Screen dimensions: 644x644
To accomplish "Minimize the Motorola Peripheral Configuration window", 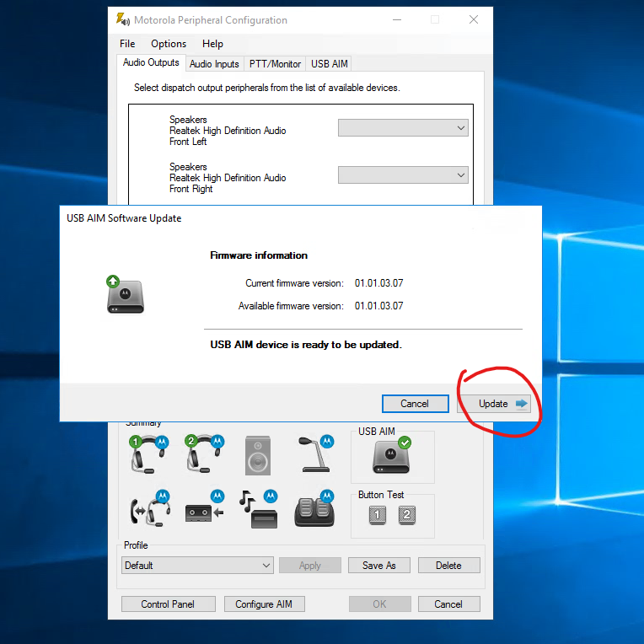I will [397, 19].
